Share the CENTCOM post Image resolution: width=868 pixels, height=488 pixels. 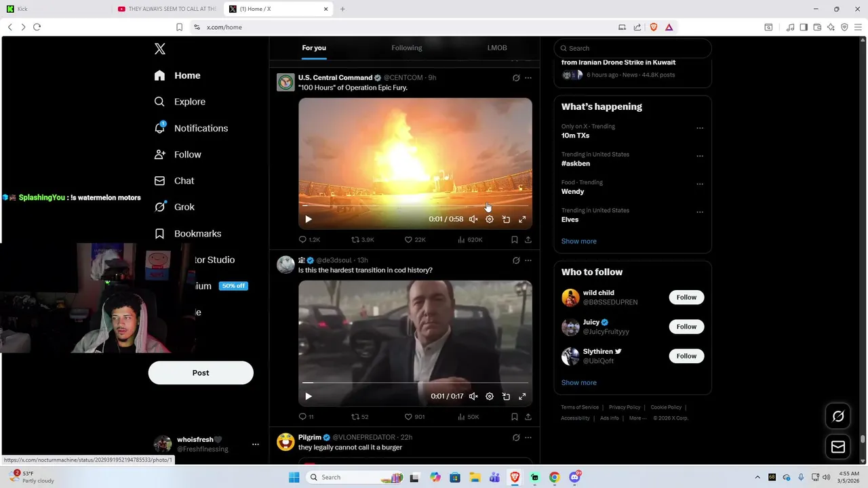[x=528, y=239]
